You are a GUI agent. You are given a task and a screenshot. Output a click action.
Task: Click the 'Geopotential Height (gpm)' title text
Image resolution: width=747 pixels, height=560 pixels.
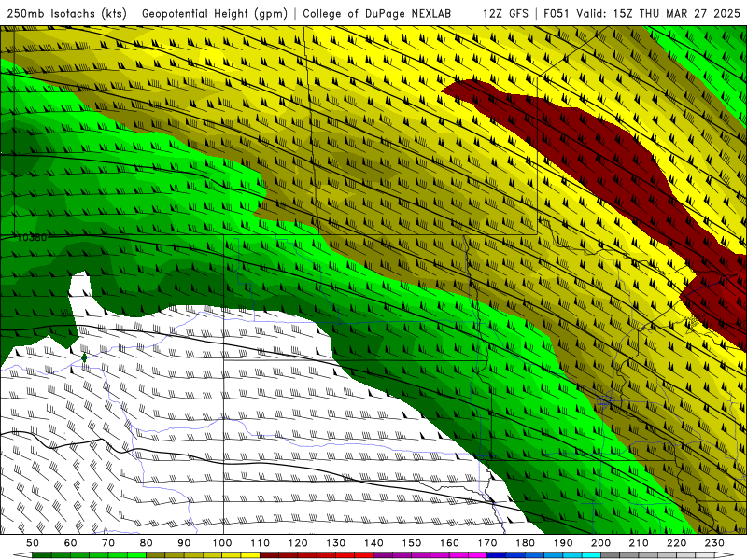(215, 13)
